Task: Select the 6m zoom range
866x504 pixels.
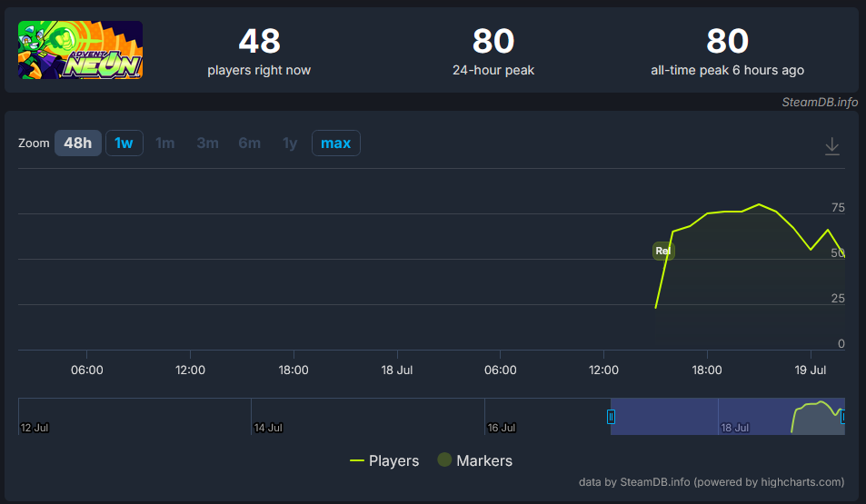Action: click(x=250, y=143)
